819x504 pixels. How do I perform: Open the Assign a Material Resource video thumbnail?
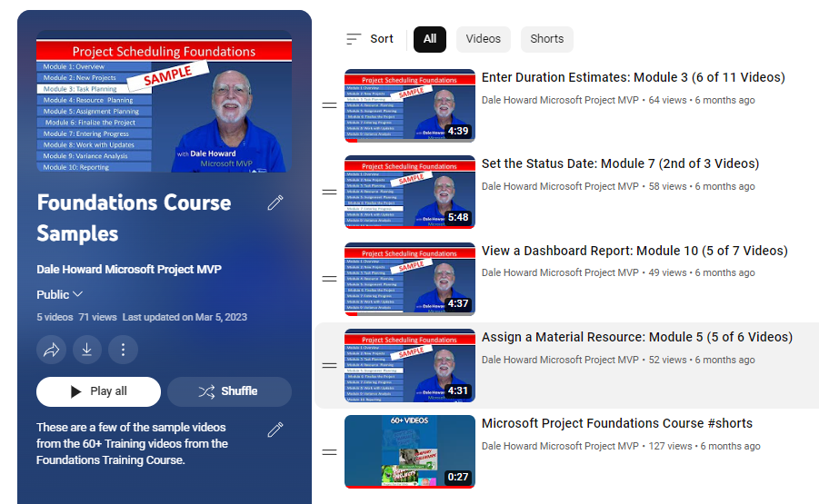coord(410,366)
